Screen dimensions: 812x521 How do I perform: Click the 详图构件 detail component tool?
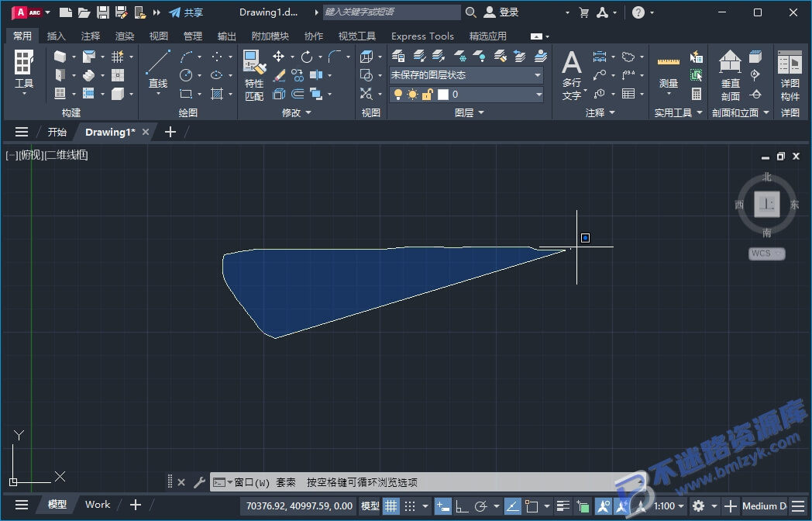point(790,75)
